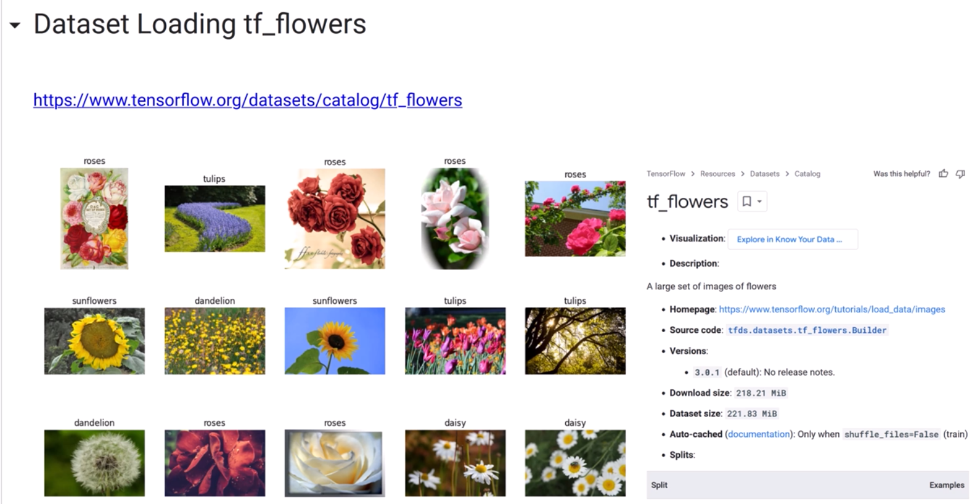
Task: Select the sunflower against blue sky image
Action: click(335, 341)
